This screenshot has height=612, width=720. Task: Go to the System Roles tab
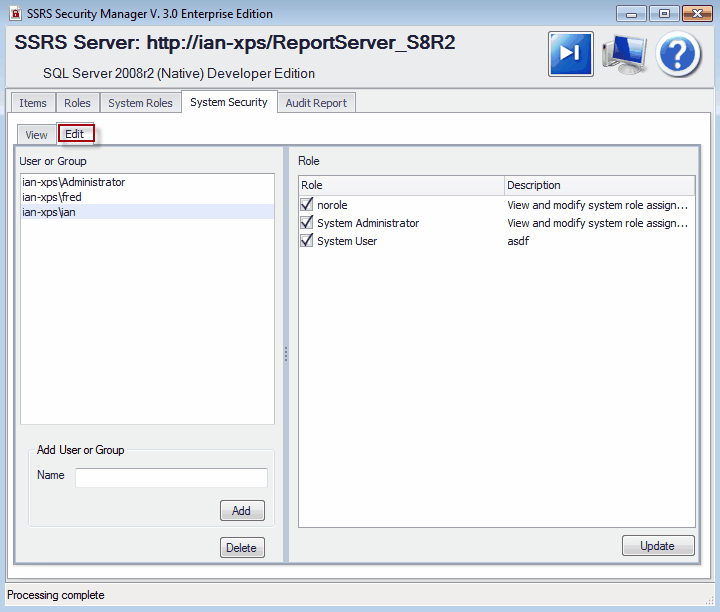[x=140, y=103]
